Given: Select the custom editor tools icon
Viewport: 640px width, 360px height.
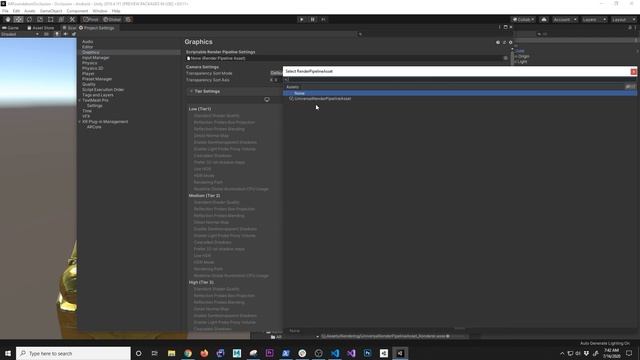Looking at the screenshot, I should (72, 20).
